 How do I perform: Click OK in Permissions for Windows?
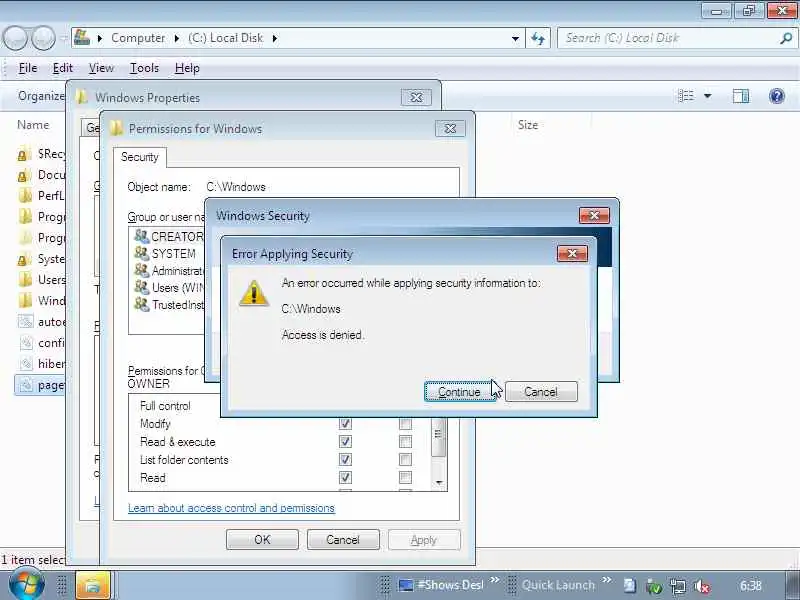pyautogui.click(x=262, y=540)
